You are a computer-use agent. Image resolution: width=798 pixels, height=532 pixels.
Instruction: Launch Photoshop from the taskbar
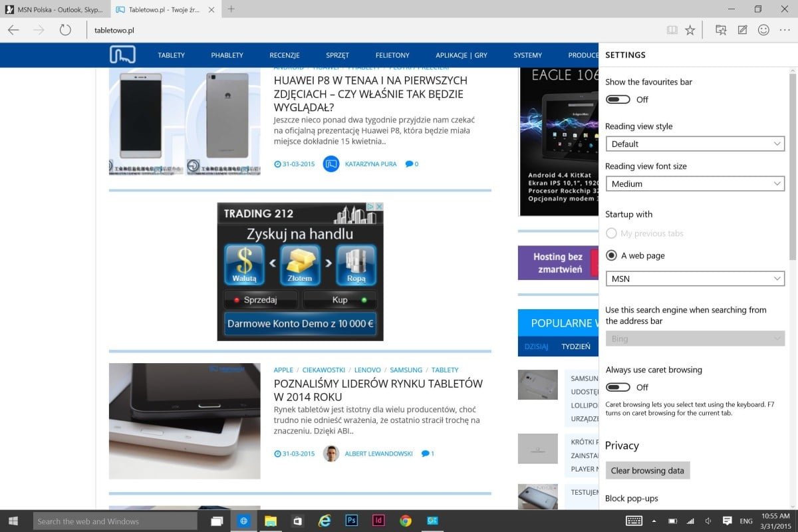[352, 521]
